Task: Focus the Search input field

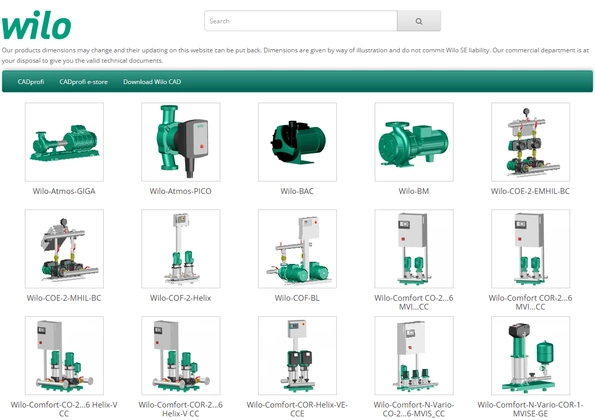Action: 301,21
